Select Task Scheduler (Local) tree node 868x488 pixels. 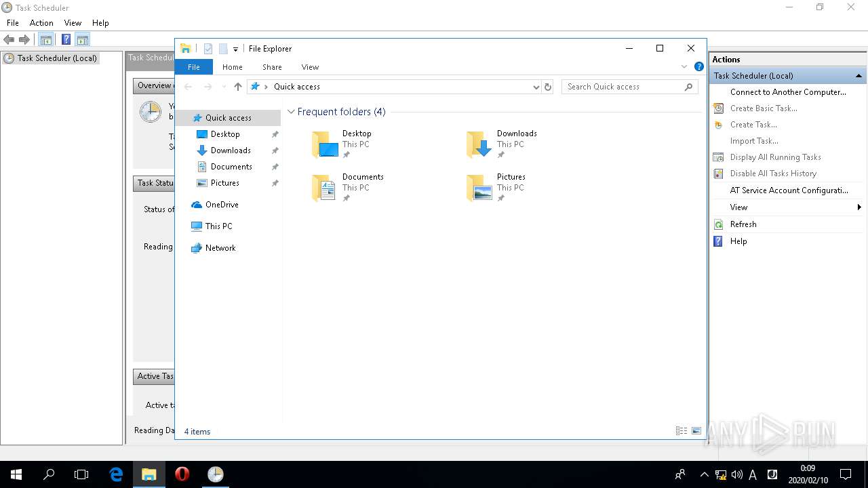pos(57,58)
